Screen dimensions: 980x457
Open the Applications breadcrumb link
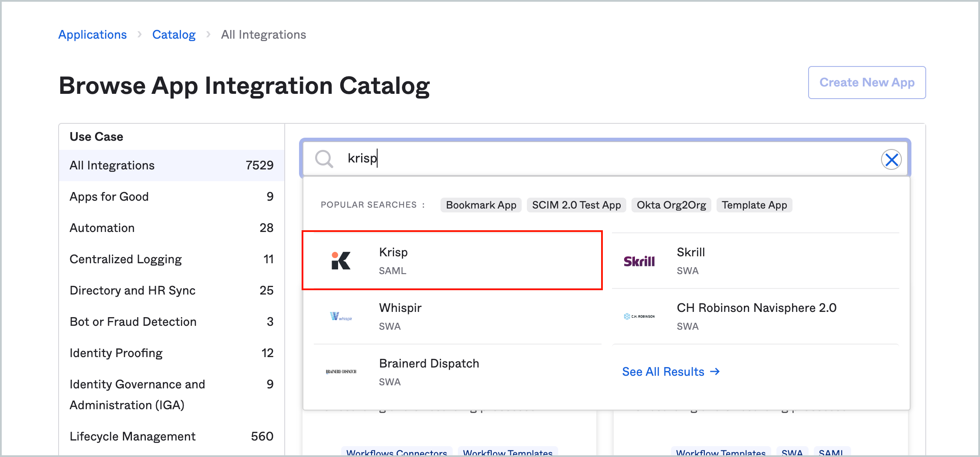tap(92, 35)
